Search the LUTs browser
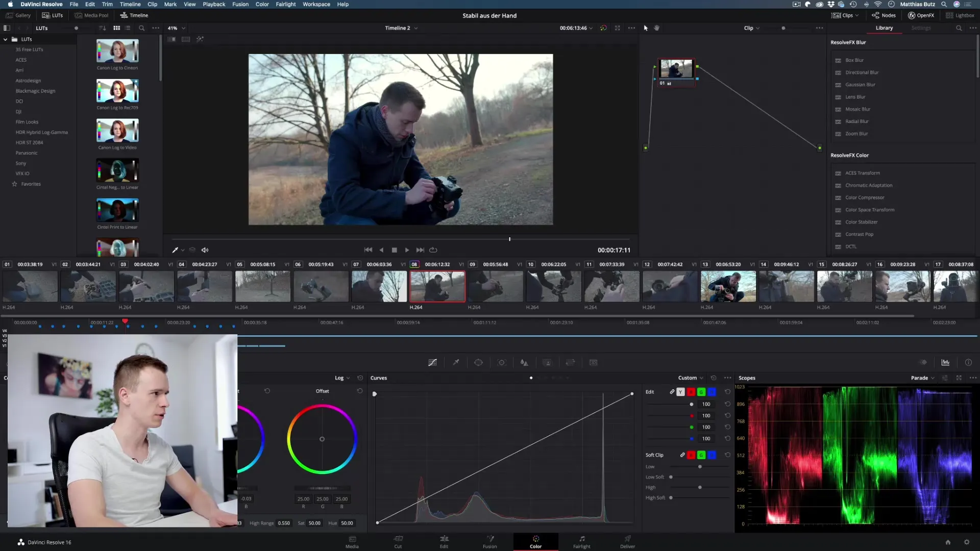 click(141, 28)
